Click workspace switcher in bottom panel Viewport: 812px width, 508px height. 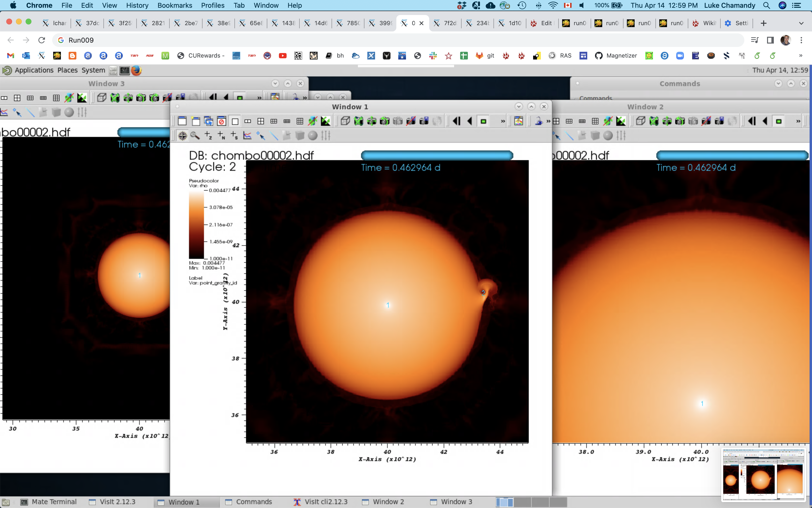[x=531, y=502]
